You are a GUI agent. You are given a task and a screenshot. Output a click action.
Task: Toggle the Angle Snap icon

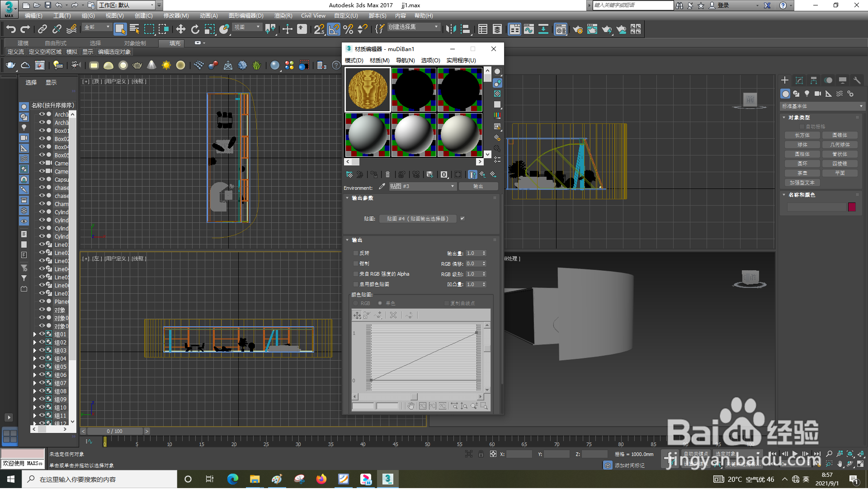[x=334, y=29]
